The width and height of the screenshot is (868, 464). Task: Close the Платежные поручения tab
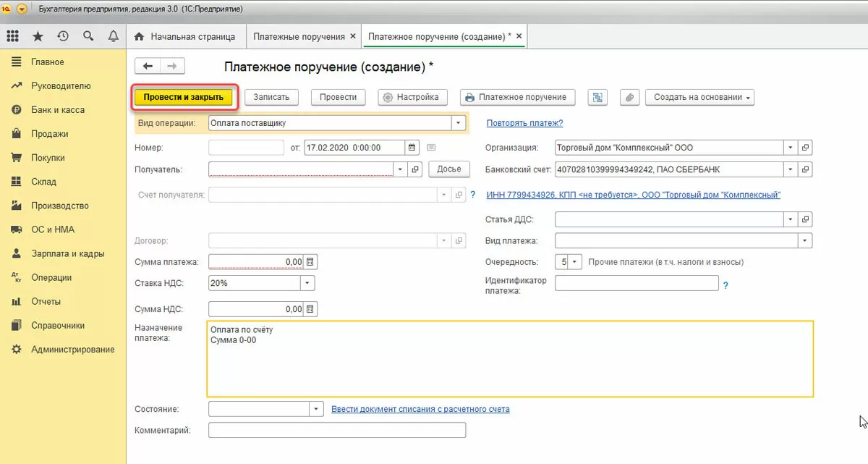pyautogui.click(x=353, y=35)
